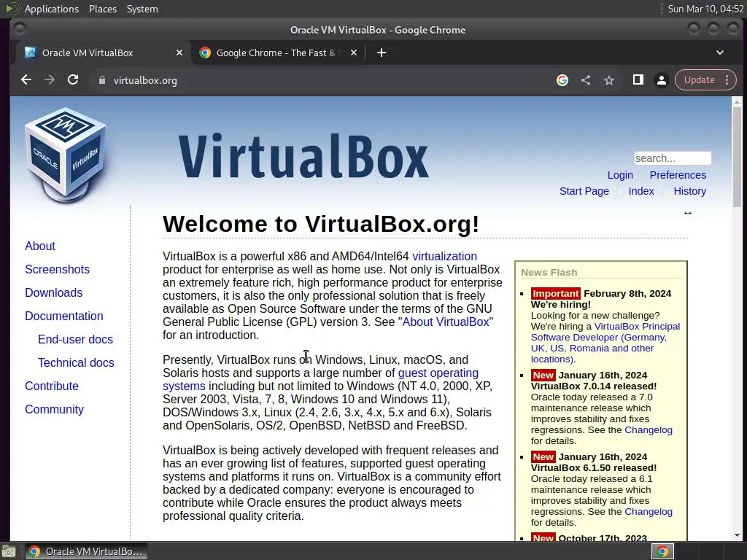Open the side panel icon
The image size is (747, 560).
638,80
